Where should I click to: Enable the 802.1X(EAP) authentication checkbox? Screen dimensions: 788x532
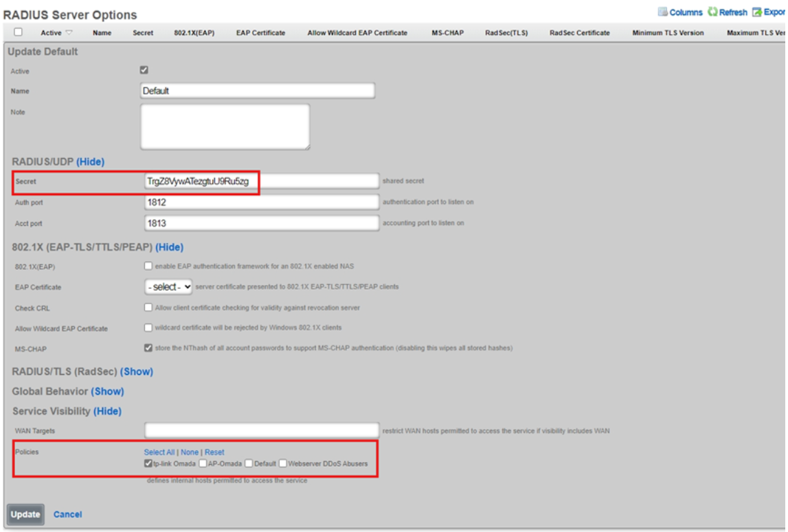[x=148, y=266]
